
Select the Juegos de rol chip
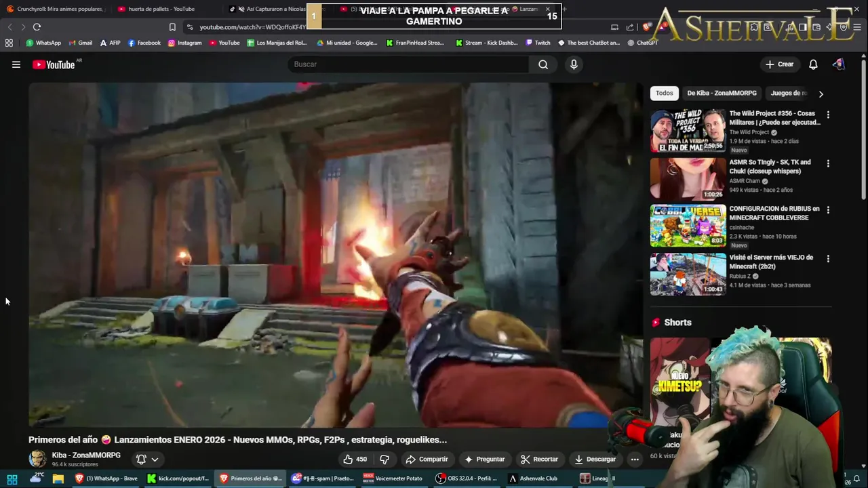pos(789,93)
